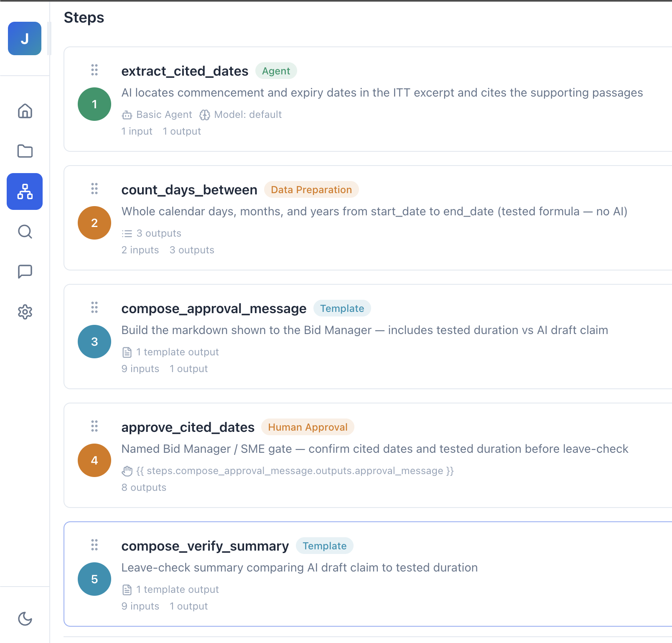Click the brain icon beside Model: default

click(x=205, y=115)
